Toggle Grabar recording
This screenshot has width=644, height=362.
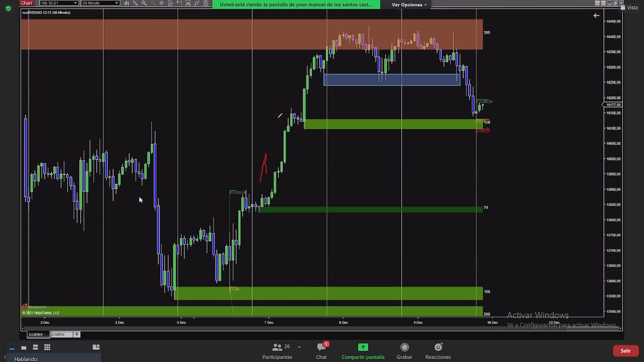(404, 351)
